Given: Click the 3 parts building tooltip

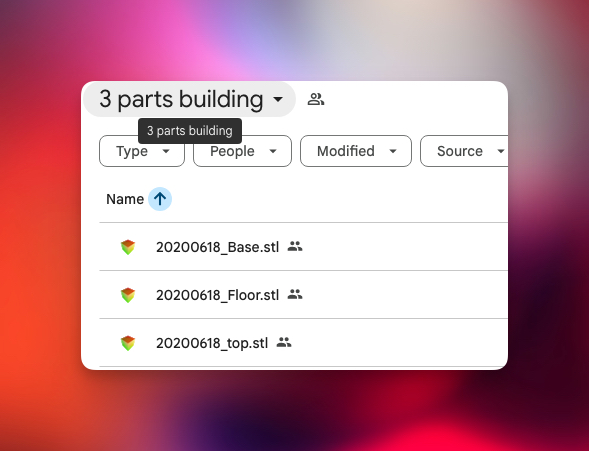Looking at the screenshot, I should tap(190, 131).
